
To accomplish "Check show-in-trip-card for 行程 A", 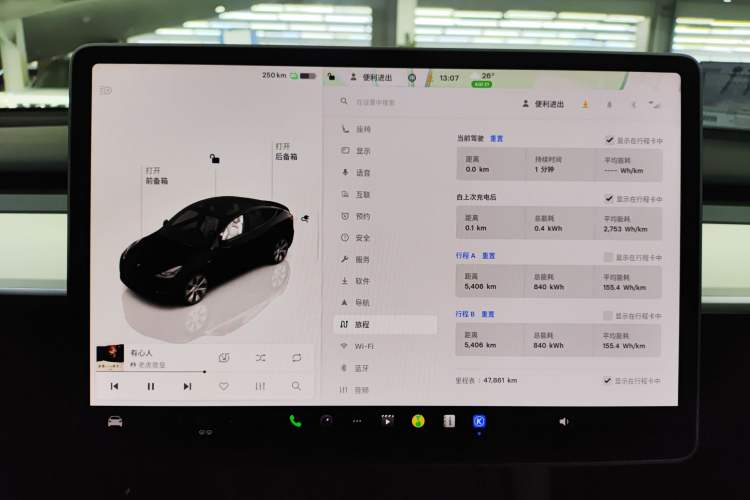I will click(608, 257).
